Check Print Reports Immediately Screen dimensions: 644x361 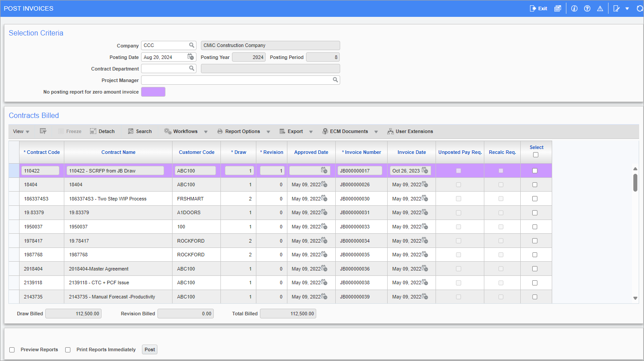(67, 349)
